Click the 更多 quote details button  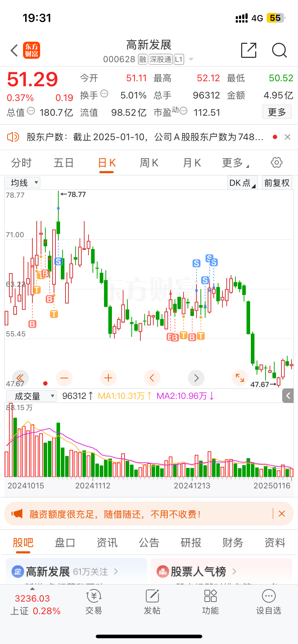tap(277, 112)
